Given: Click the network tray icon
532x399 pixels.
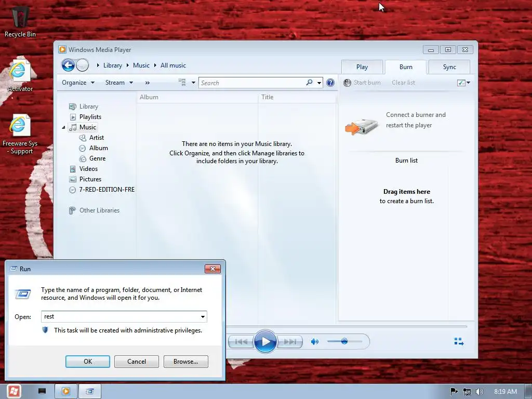Looking at the screenshot, I should 467,392.
